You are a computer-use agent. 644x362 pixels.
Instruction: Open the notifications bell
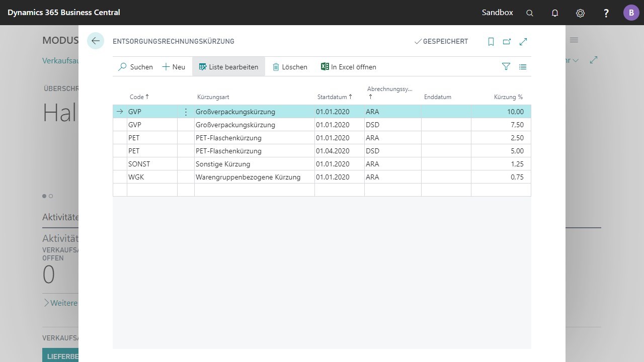[555, 13]
